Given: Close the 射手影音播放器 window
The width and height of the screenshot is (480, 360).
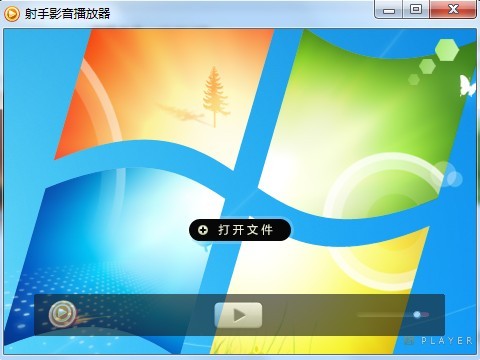Looking at the screenshot, I should tap(453, 10).
